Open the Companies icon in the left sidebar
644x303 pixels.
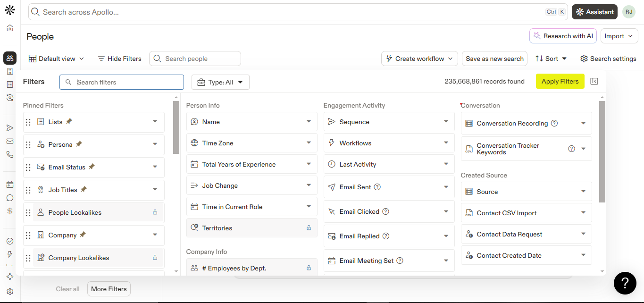[9, 71]
